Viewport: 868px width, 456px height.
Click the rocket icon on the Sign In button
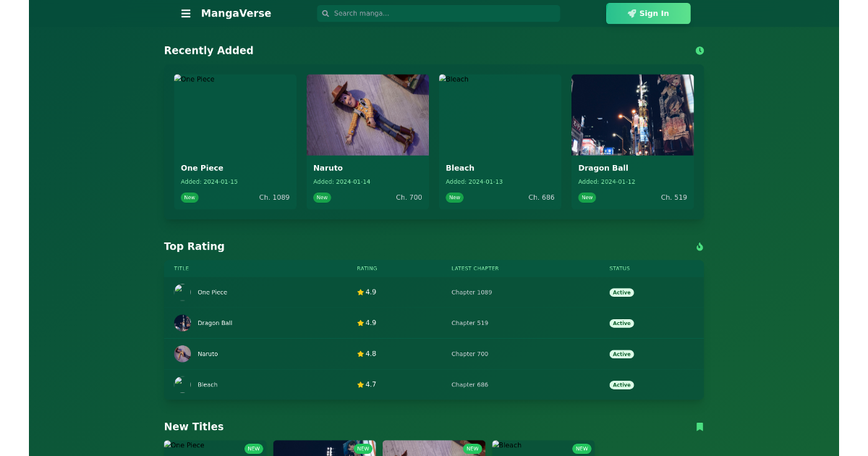pos(631,13)
